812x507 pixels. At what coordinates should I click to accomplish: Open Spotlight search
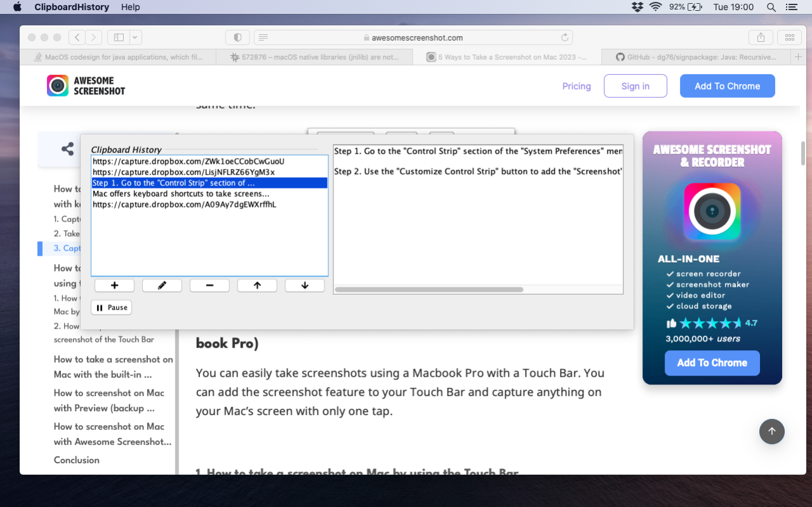tap(771, 7)
